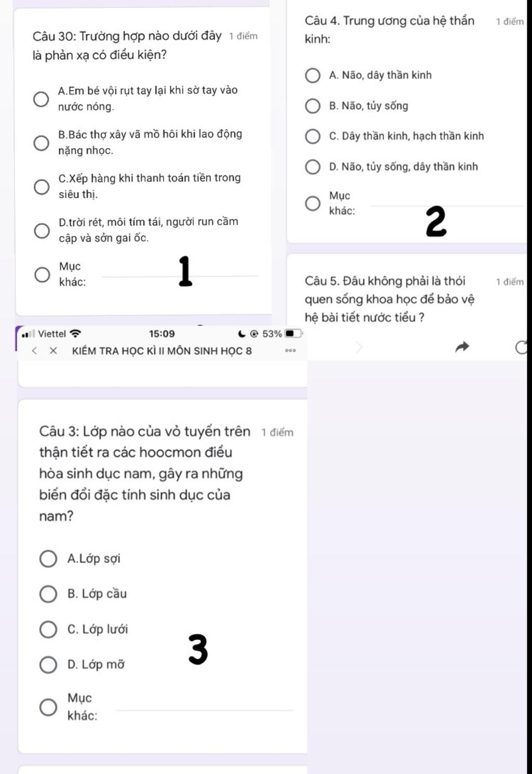
Task: Tap the battery icon in status bar
Action: pyautogui.click(x=292, y=333)
